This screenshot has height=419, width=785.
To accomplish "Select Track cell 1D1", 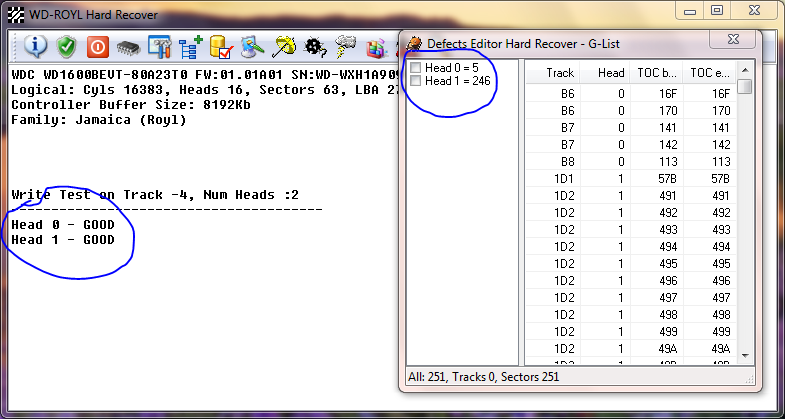I will click(x=553, y=178).
